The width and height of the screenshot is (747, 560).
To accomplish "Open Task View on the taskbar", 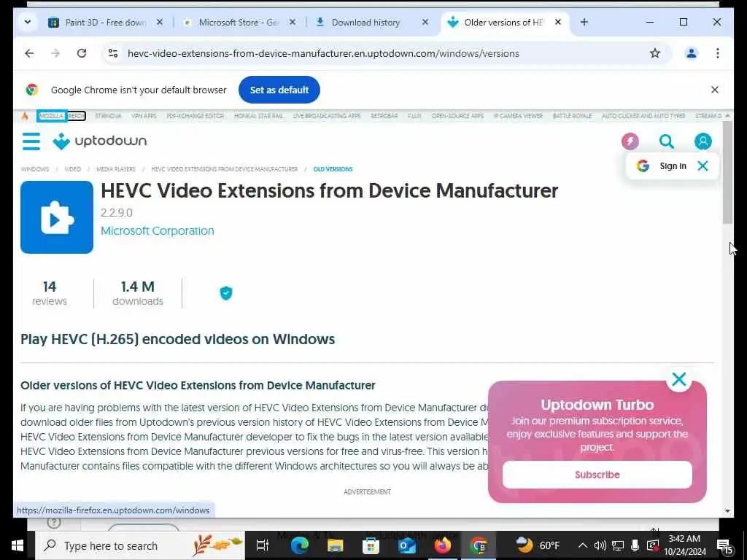I will (x=263, y=545).
